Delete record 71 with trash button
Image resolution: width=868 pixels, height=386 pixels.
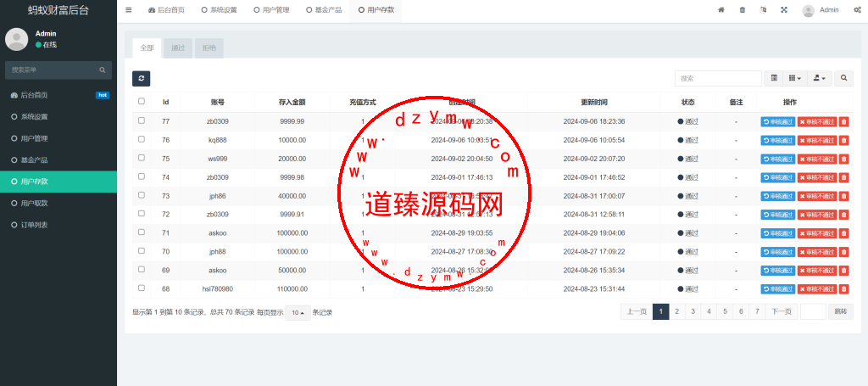pyautogui.click(x=843, y=233)
